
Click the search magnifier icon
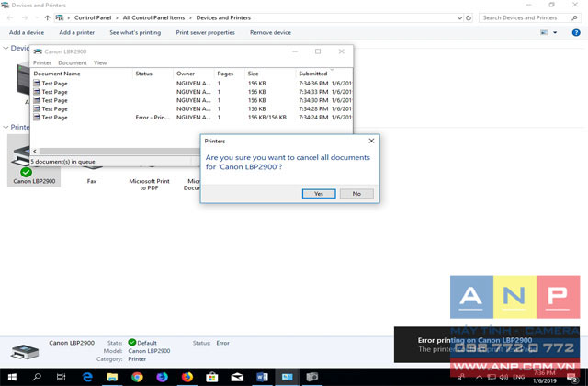[574, 17]
